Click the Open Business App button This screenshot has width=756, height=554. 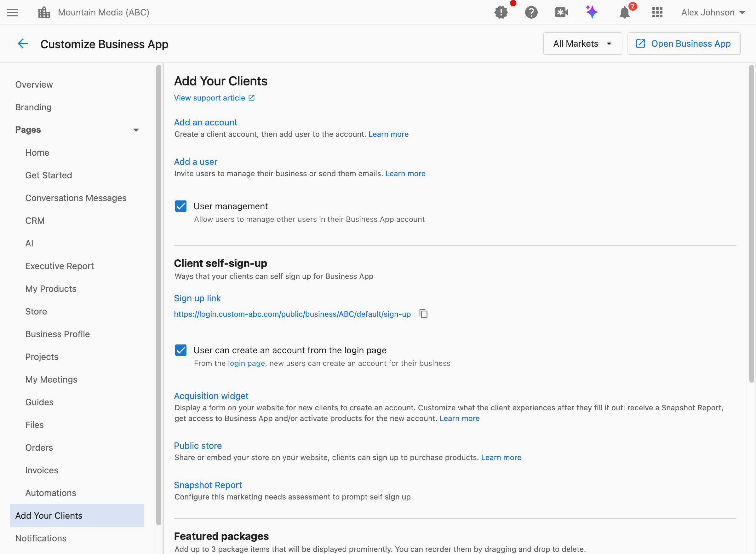click(x=684, y=43)
